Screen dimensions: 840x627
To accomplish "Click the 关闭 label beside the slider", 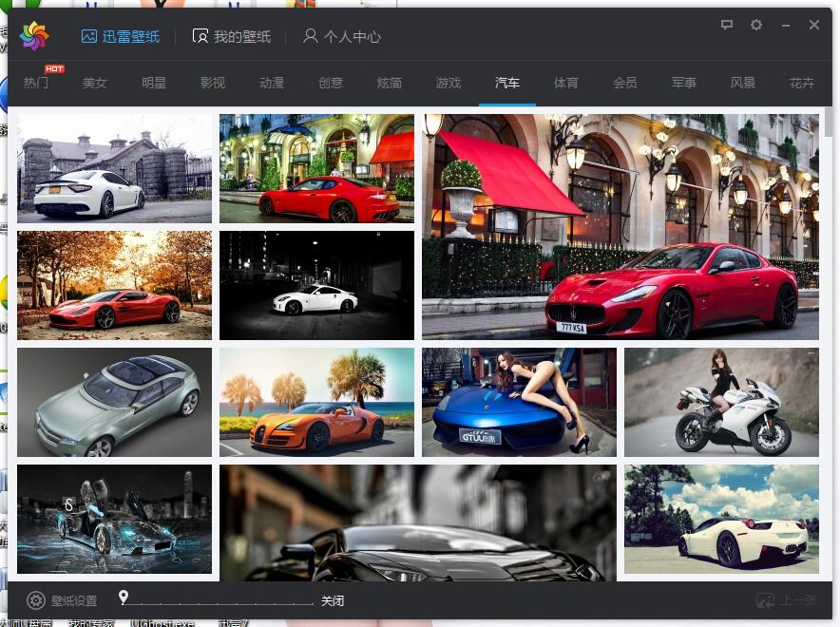I will tap(333, 601).
